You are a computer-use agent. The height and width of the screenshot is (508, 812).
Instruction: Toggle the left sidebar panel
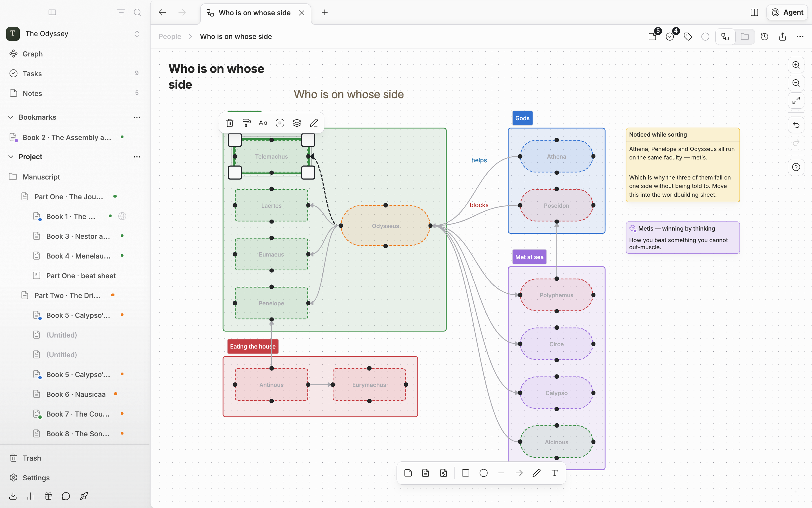(x=52, y=12)
